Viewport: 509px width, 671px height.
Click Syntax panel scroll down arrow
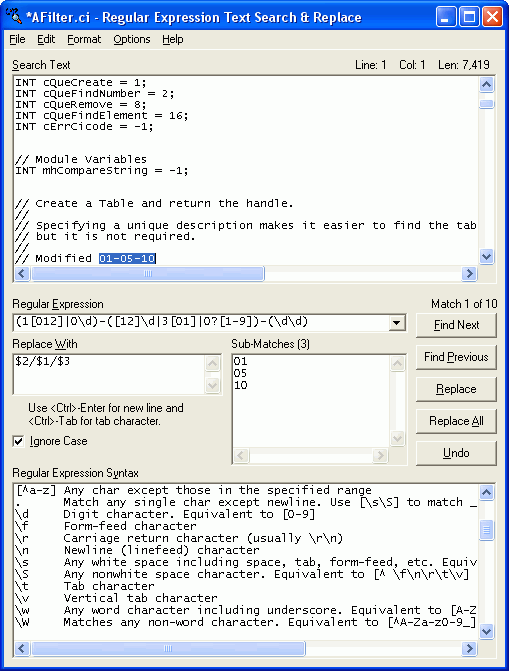click(x=486, y=631)
